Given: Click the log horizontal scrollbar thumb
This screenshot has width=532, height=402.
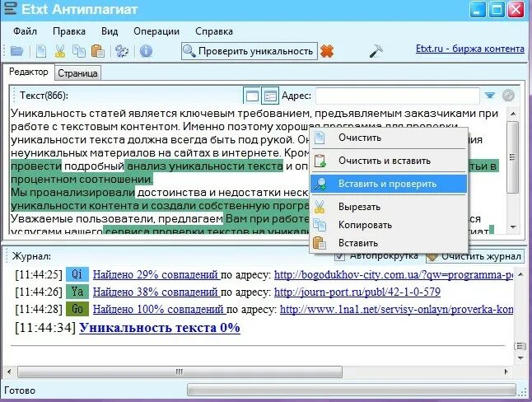Looking at the screenshot, I should [180, 372].
